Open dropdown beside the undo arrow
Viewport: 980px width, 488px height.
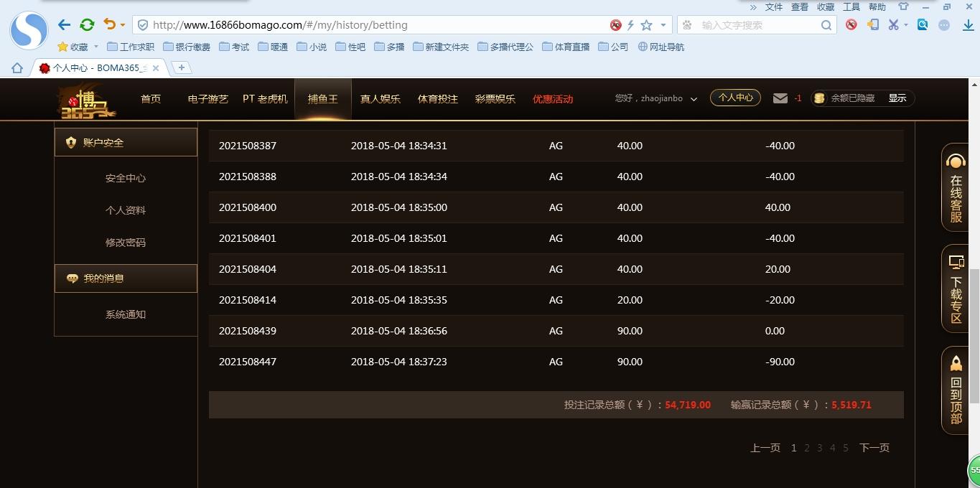tap(122, 25)
